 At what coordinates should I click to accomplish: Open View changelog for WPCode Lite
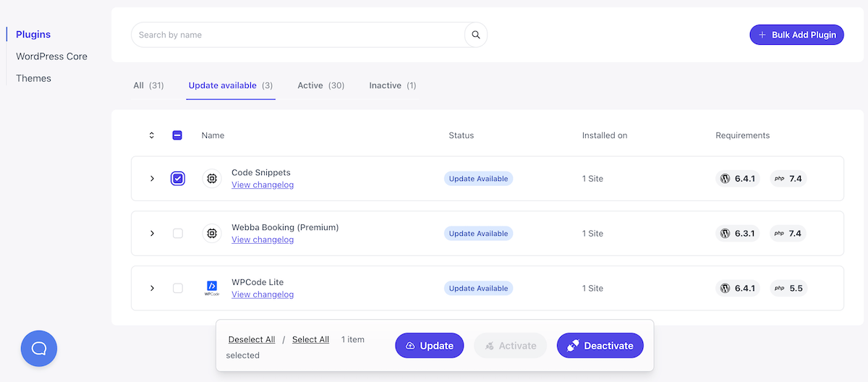[263, 294]
